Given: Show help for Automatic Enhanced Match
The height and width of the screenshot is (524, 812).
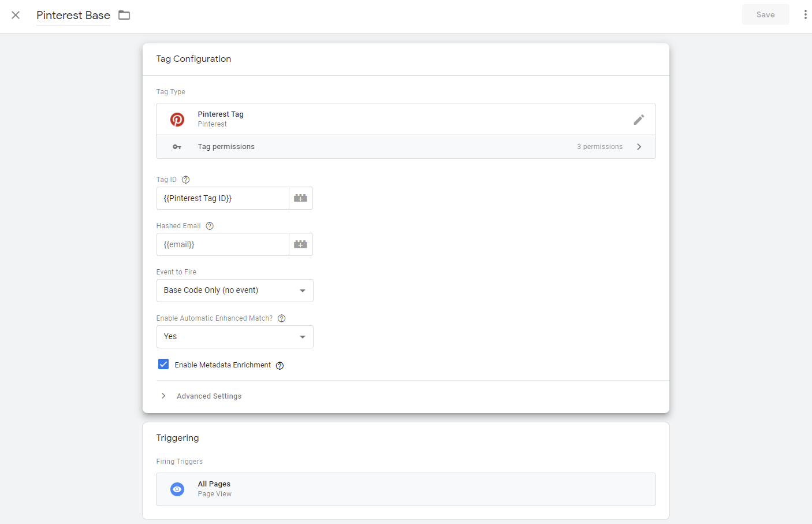Looking at the screenshot, I should click(282, 318).
